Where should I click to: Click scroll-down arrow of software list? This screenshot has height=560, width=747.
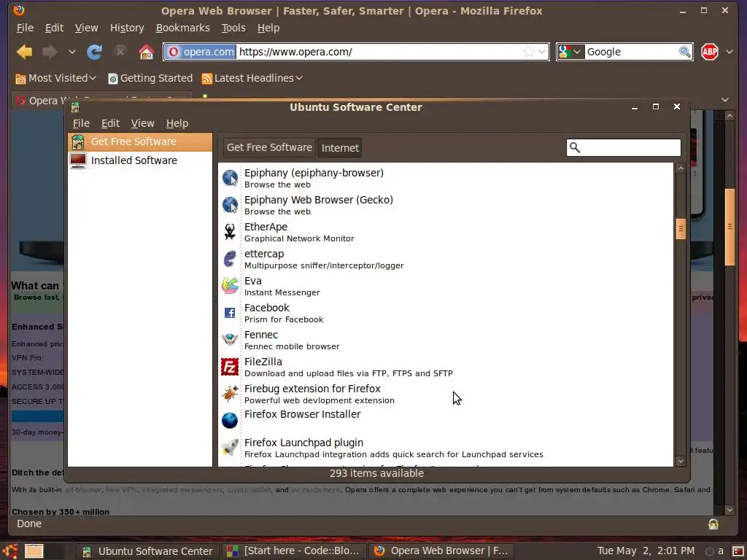point(681,461)
